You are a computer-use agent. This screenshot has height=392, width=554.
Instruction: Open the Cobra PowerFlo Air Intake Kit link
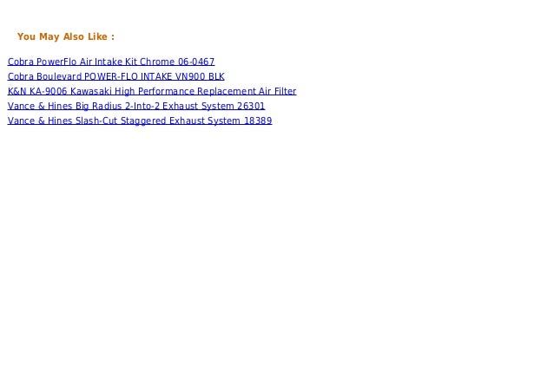111,62
